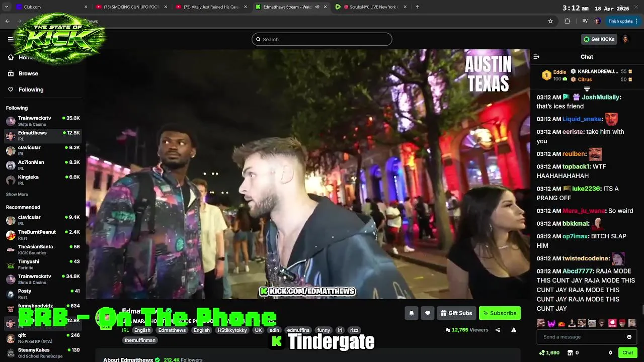Switch to the Vitaly YouTube tab

[x=211, y=7]
